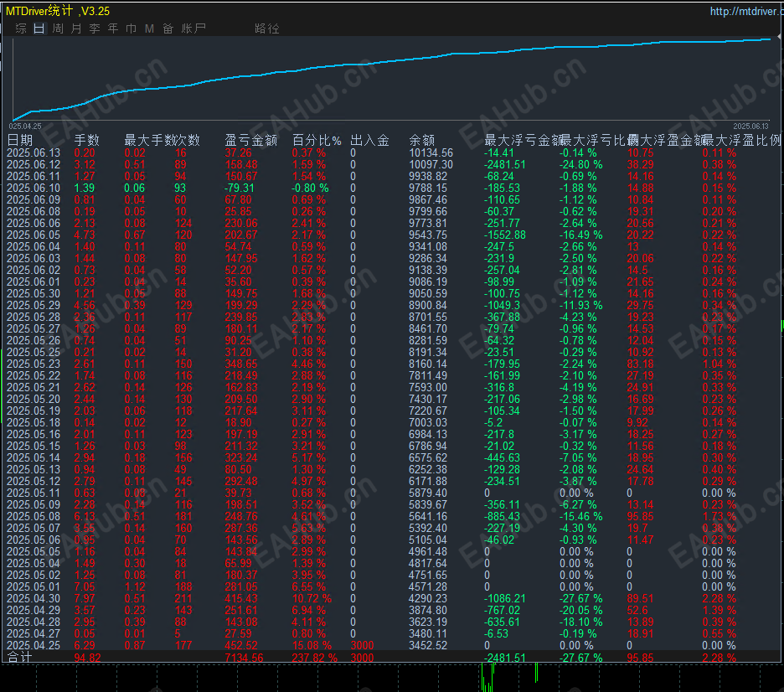Screen dimensions: 784x692
Task: Click the -1552.88 floating loss value
Action: [505, 235]
